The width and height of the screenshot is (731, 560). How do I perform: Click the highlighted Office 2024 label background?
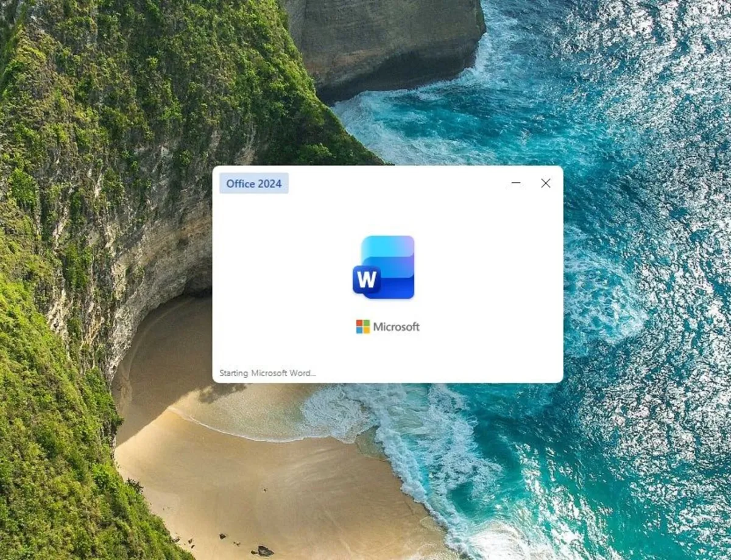(x=253, y=183)
